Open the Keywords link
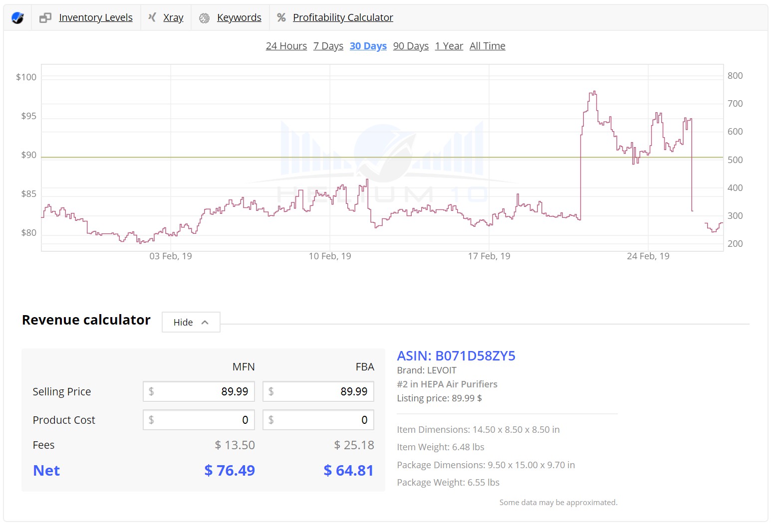This screenshot has width=772, height=532. 239,17
